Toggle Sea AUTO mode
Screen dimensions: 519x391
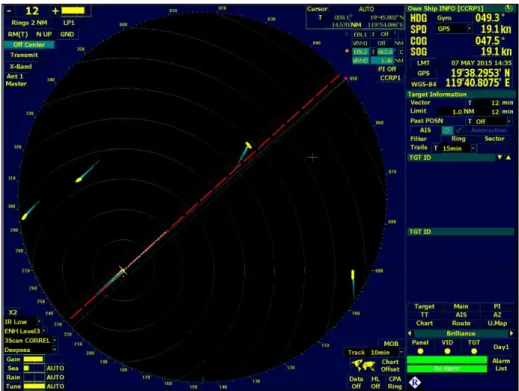point(55,368)
